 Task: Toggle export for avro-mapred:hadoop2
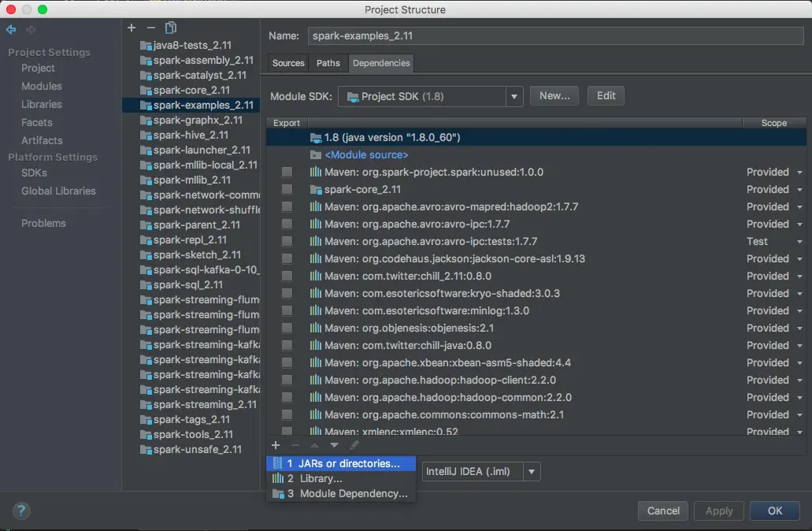pos(287,206)
